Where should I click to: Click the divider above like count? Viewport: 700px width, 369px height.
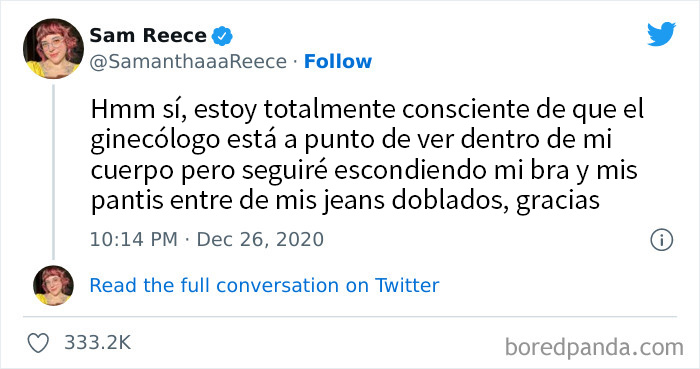pos(350,317)
